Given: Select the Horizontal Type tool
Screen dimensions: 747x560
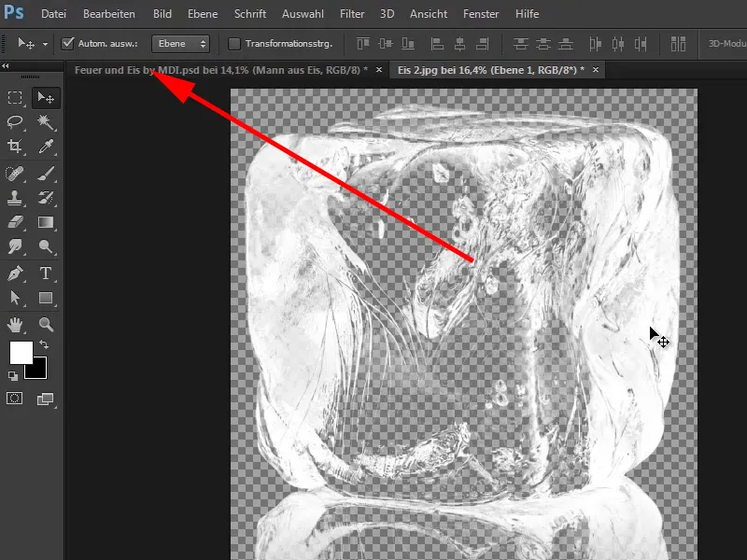Looking at the screenshot, I should pos(46,273).
